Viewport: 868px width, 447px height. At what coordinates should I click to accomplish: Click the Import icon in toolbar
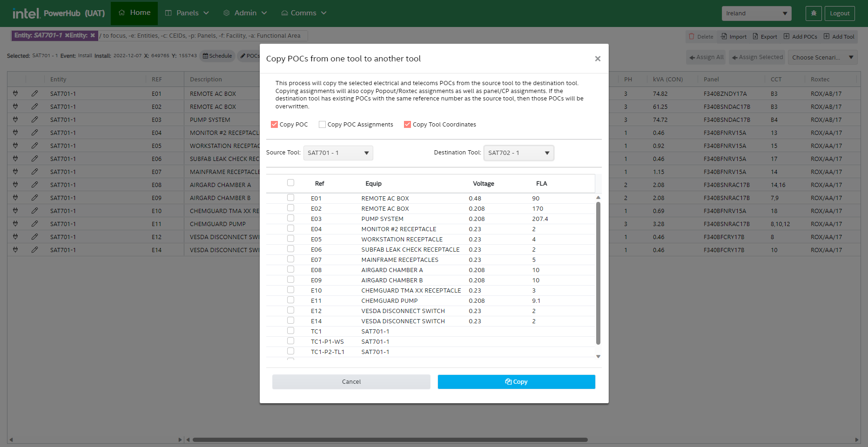(x=724, y=36)
